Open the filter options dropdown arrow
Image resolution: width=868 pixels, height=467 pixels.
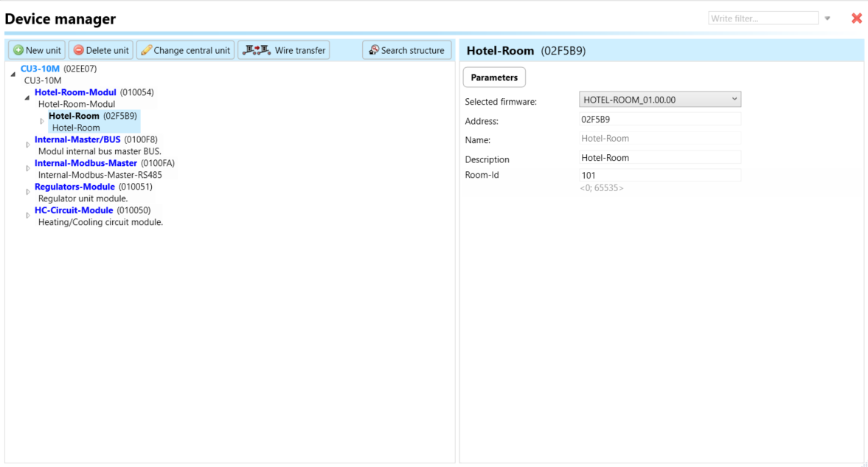tap(827, 18)
